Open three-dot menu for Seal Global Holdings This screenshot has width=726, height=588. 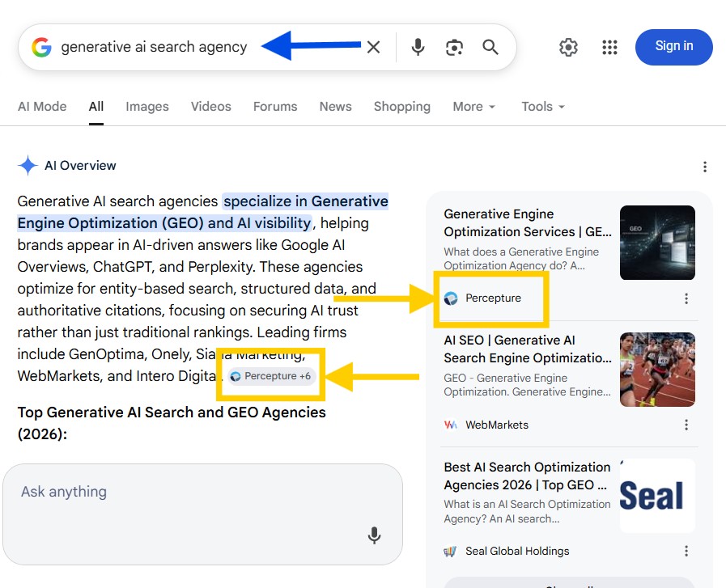[686, 551]
